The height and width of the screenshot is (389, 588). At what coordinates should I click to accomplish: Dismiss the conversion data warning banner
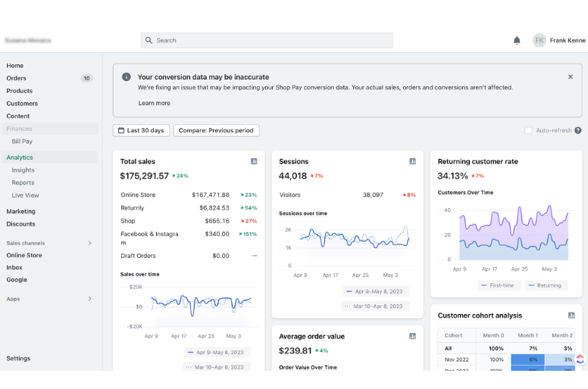click(x=571, y=76)
